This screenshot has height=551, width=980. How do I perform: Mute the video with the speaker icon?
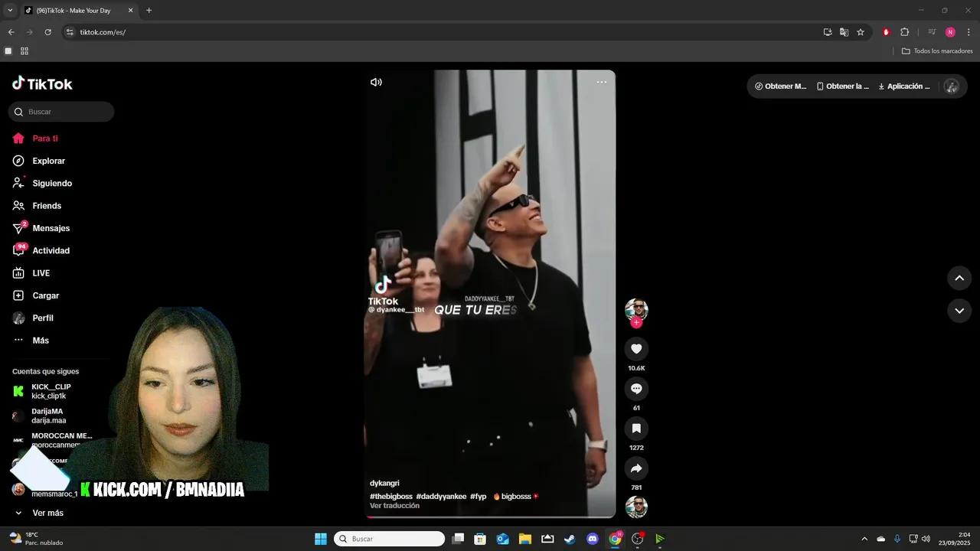click(x=376, y=82)
